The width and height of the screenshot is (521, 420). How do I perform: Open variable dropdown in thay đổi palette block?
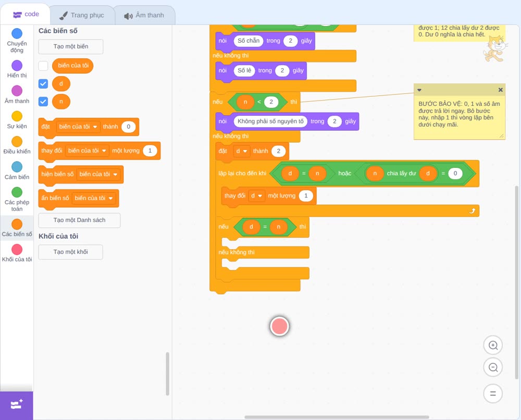87,151
